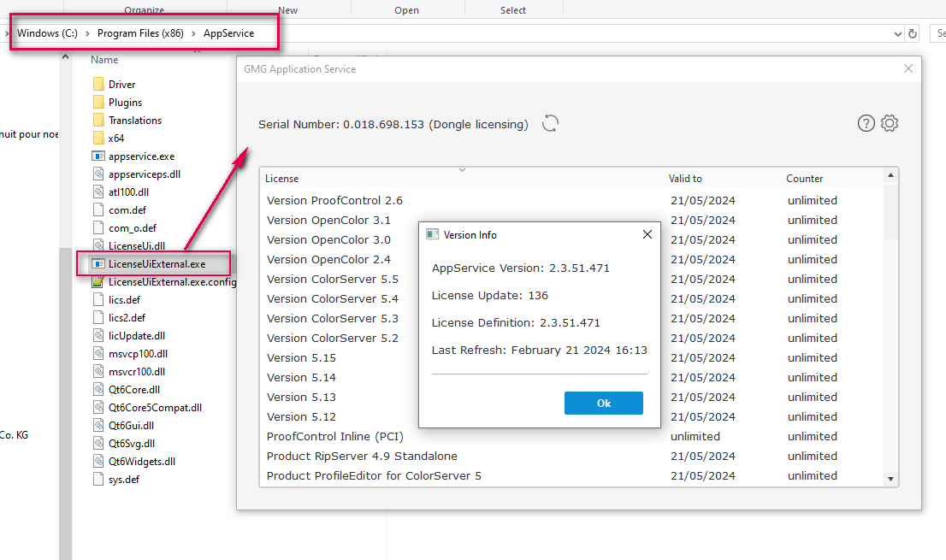Click Select ribbon group label

pos(513,10)
